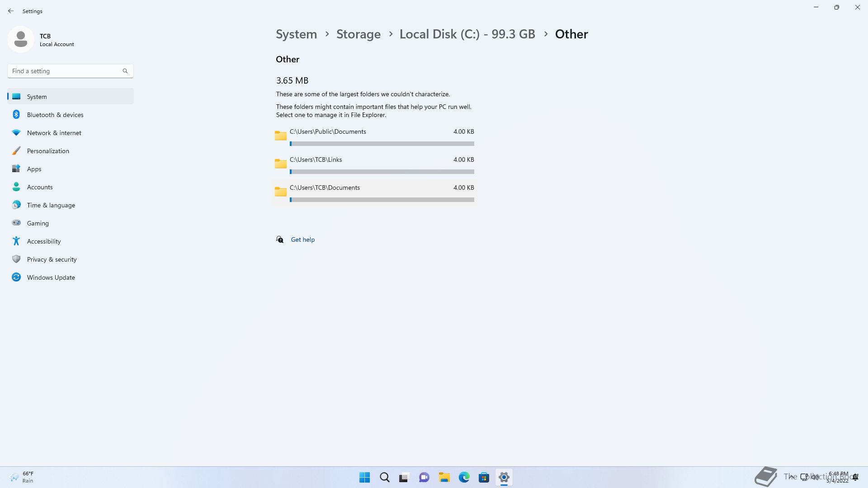868x488 pixels.
Task: Select Apps in the sidebar
Action: [71, 169]
